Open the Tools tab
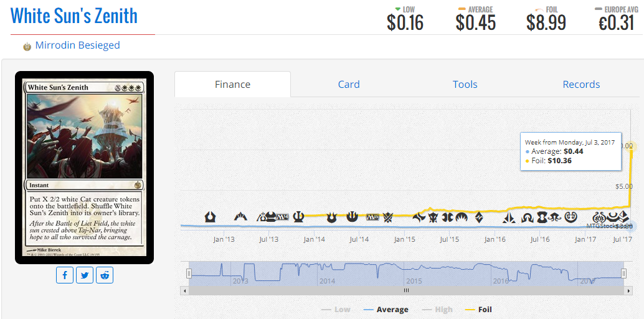644x319 pixels. [465, 84]
